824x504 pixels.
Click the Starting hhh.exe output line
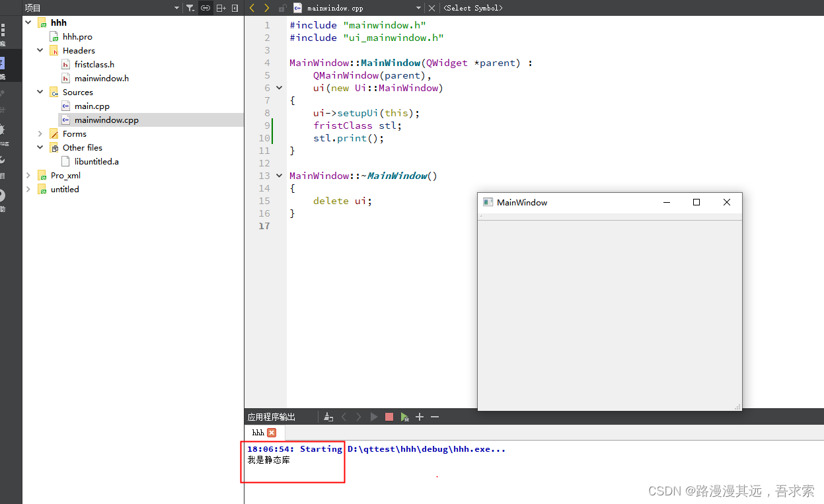coord(376,449)
